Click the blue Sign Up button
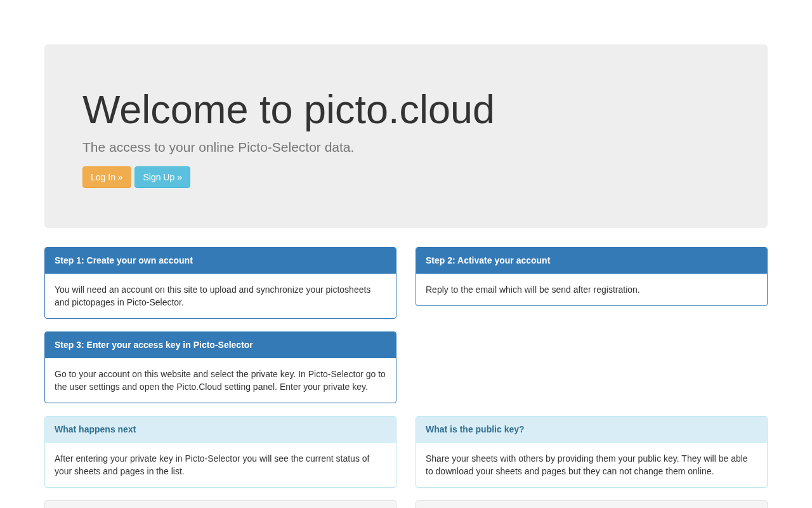The width and height of the screenshot is (812, 508). coord(162,177)
